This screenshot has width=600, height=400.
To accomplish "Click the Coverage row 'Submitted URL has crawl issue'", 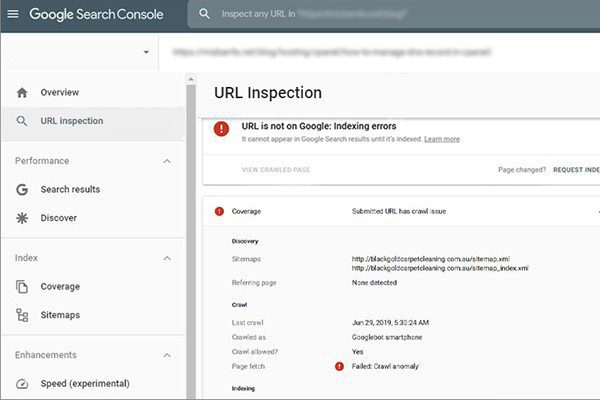I will tap(401, 211).
